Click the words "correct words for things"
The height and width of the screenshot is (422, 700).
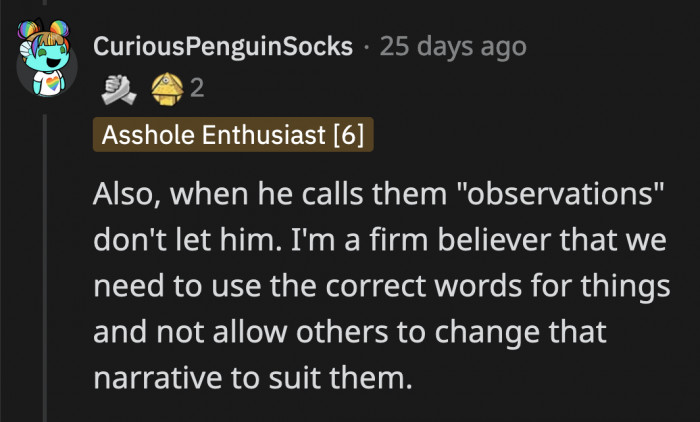(x=498, y=286)
